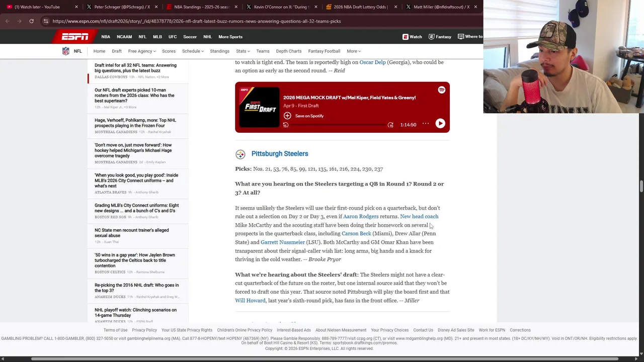
Task: Click the Pittsburgh Steelers team logo
Action: tap(240, 154)
